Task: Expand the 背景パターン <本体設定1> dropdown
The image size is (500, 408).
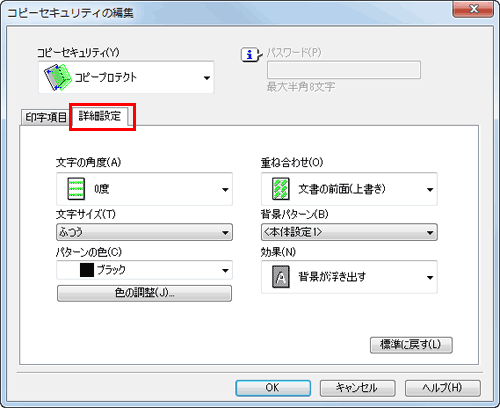Action: [x=349, y=232]
